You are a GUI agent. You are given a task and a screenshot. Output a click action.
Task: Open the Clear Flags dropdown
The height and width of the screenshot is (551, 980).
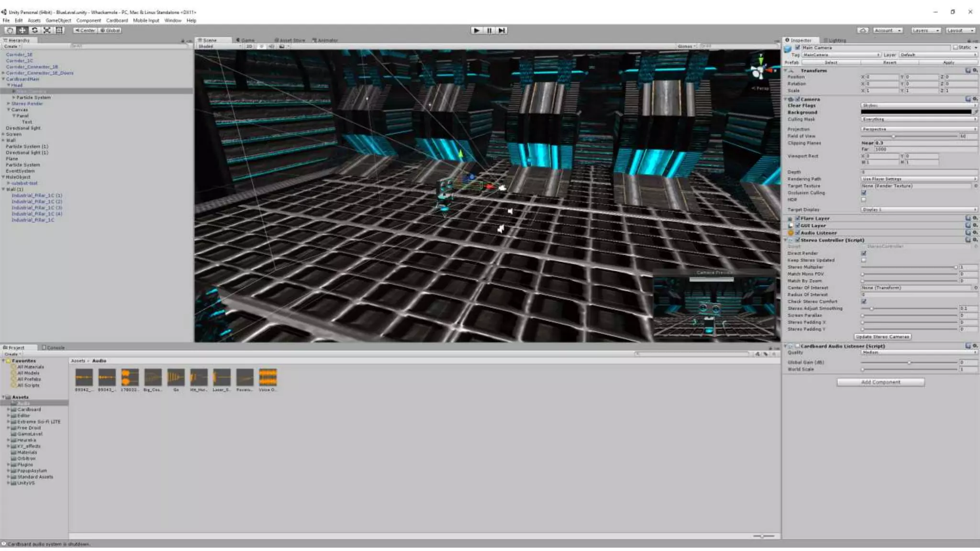[918, 105]
